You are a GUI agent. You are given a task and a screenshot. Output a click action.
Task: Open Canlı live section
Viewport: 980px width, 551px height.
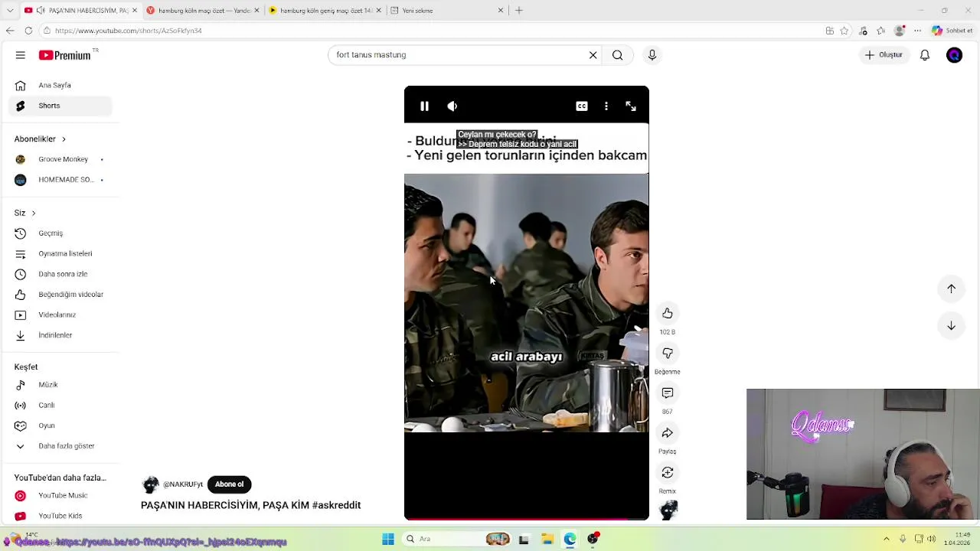[x=60, y=405]
